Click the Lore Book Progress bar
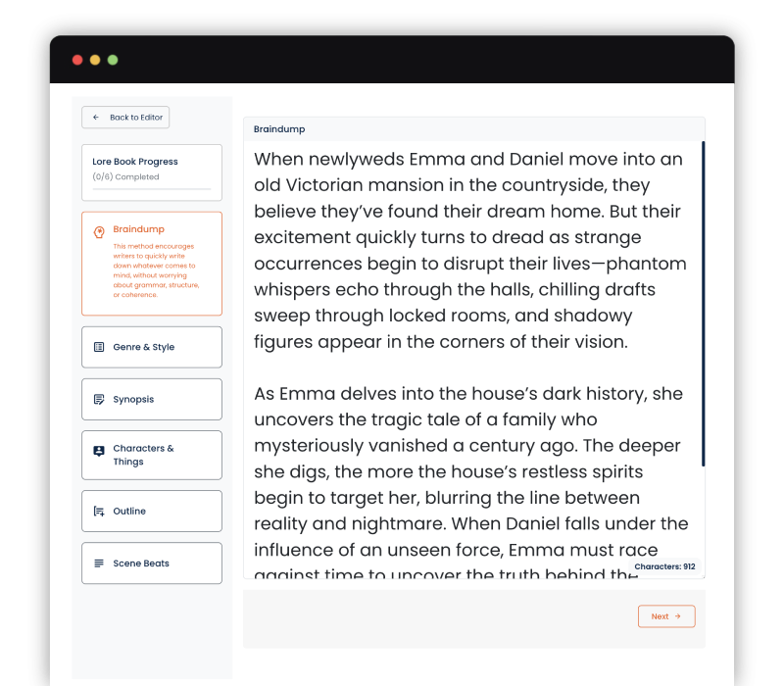The width and height of the screenshot is (784, 686). (151, 188)
